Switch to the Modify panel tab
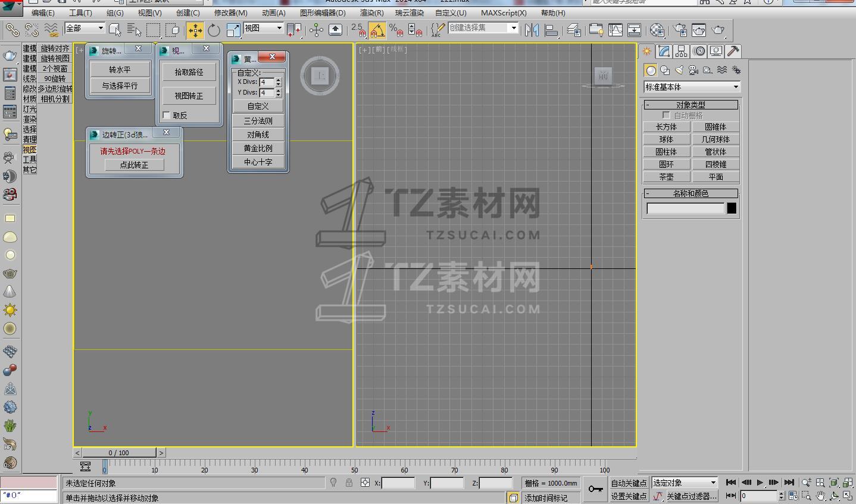 [x=664, y=52]
